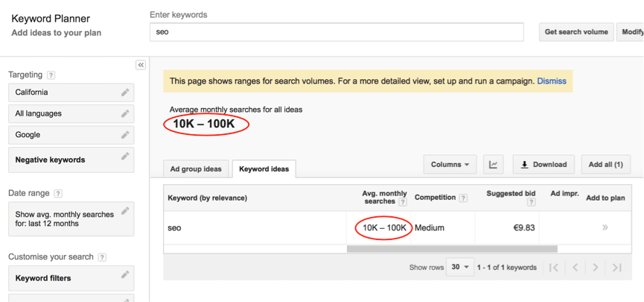Edit Negative keywords with pencil icon
This screenshot has height=302, width=644.
(x=125, y=157)
